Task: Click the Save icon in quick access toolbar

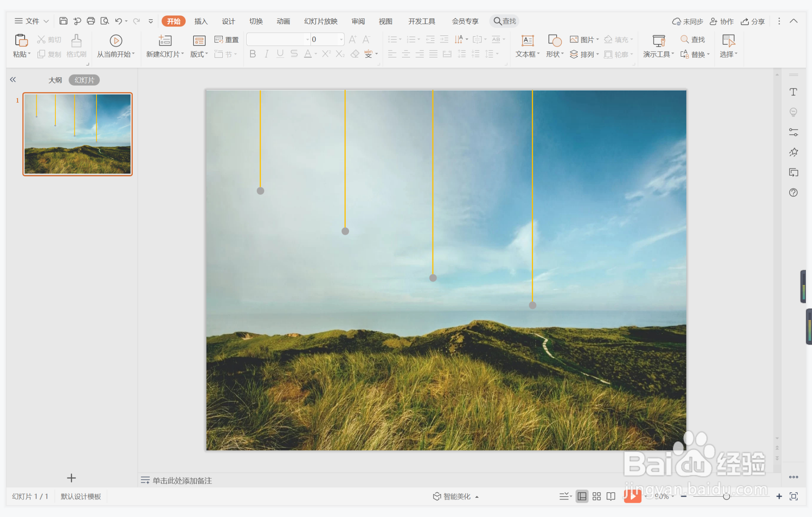Action: tap(63, 21)
